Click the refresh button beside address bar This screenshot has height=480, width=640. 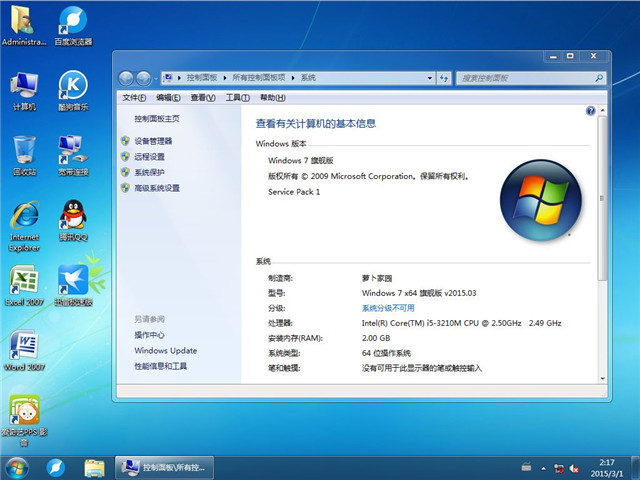444,78
